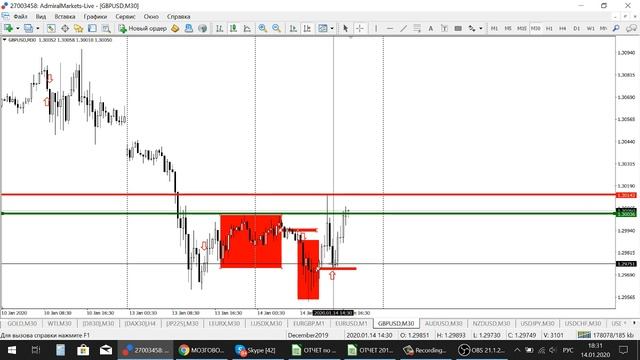Open the Вставка menu
The width and height of the screenshot is (640, 360).
[64, 17]
